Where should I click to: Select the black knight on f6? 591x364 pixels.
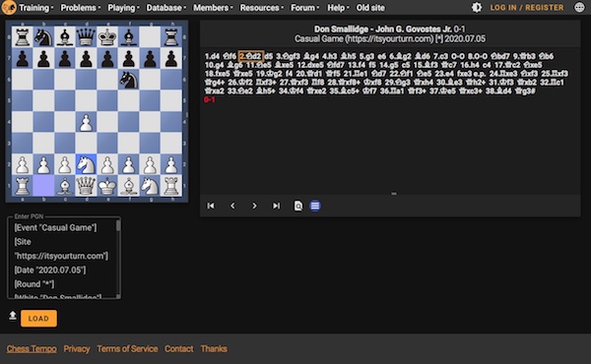[x=128, y=80]
